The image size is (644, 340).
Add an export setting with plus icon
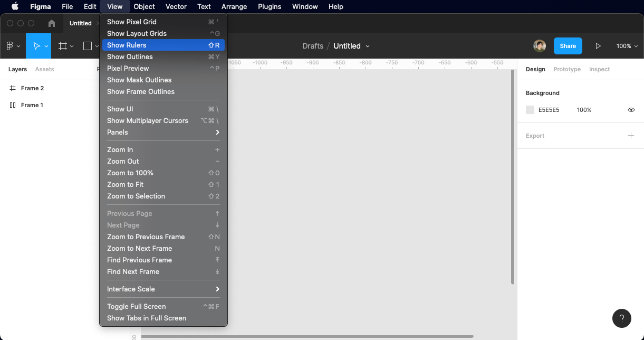(631, 136)
